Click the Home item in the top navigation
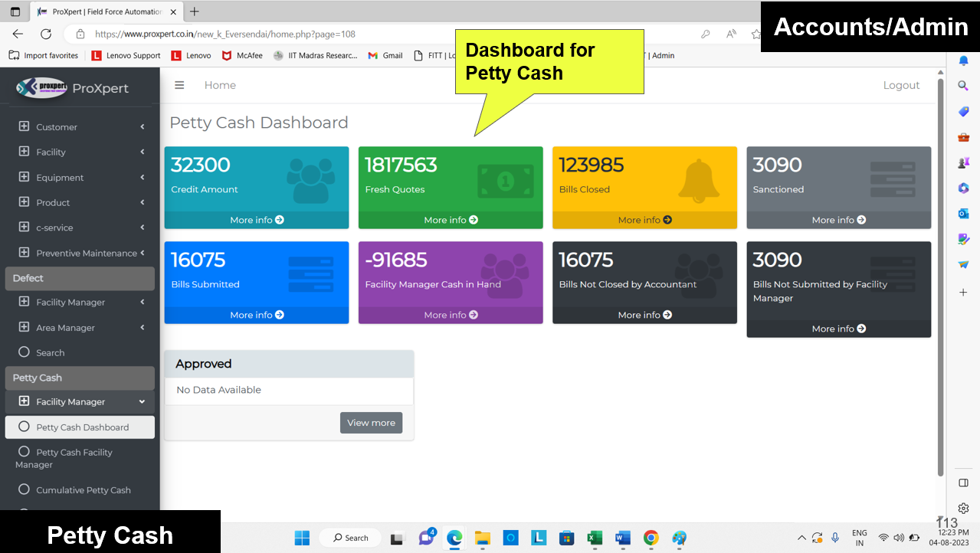Image resolution: width=980 pixels, height=553 pixels. (220, 85)
